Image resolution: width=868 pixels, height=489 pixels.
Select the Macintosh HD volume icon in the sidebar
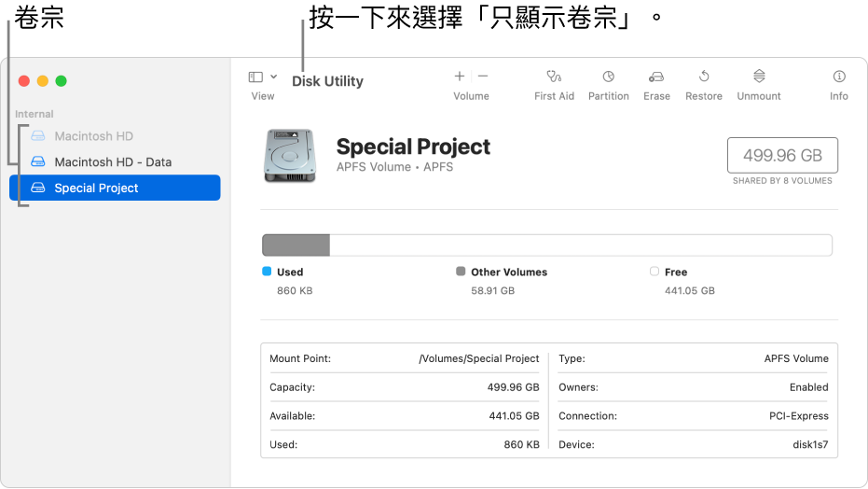37,135
